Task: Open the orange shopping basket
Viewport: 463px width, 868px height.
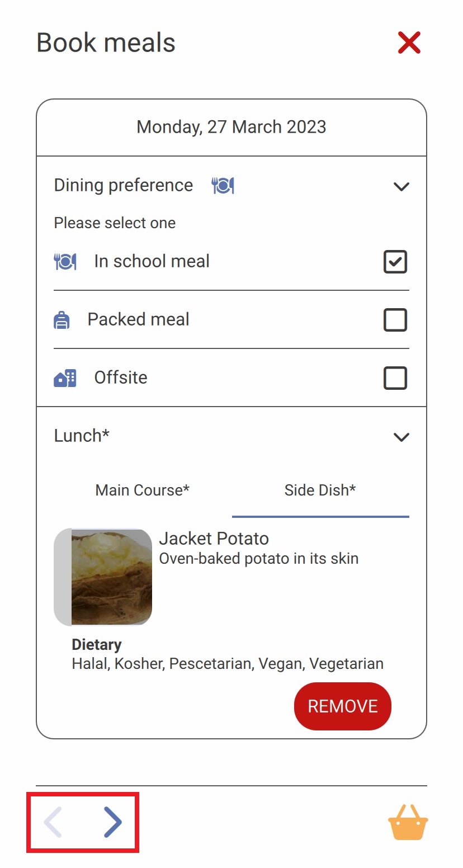Action: (x=408, y=822)
